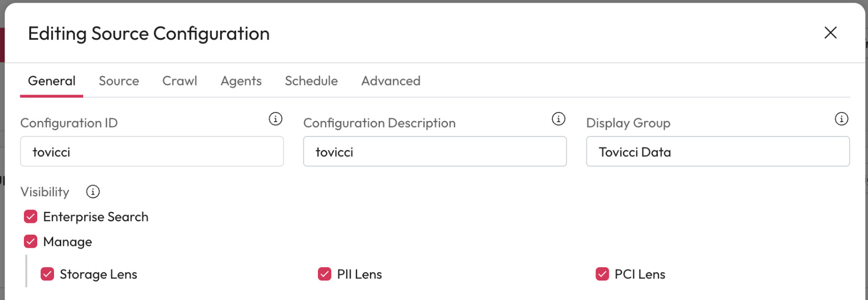Click in the Configuration ID field
The image size is (868, 300).
pos(152,152)
